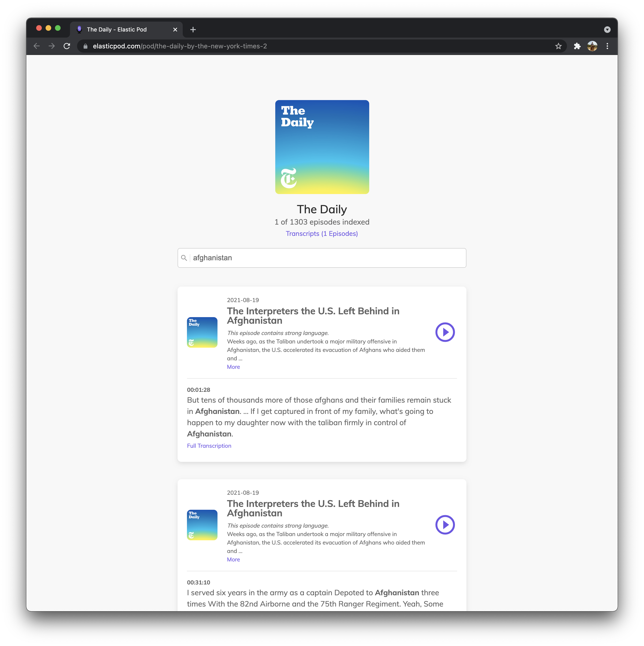Click the 00:31:10 timestamp
Image resolution: width=644 pixels, height=646 pixels.
199,582
